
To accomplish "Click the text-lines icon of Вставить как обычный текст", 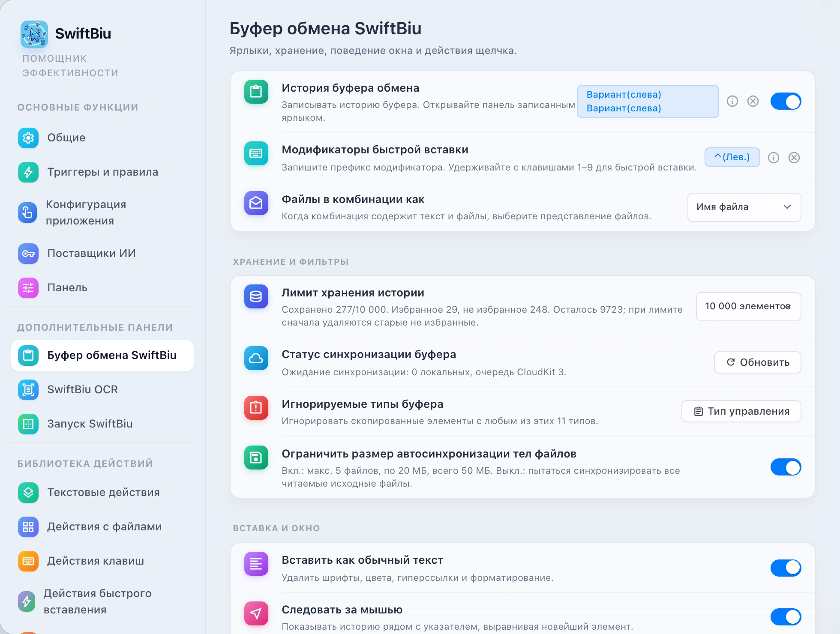I will click(x=256, y=564).
